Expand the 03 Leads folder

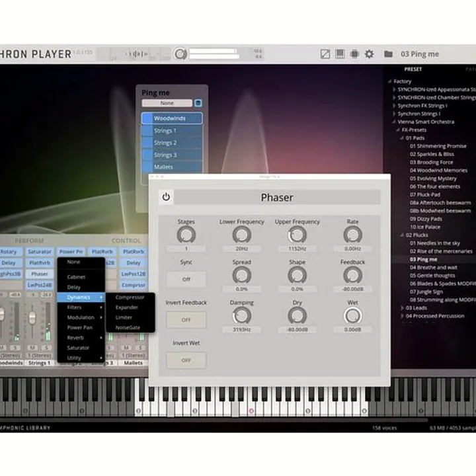coord(402,308)
